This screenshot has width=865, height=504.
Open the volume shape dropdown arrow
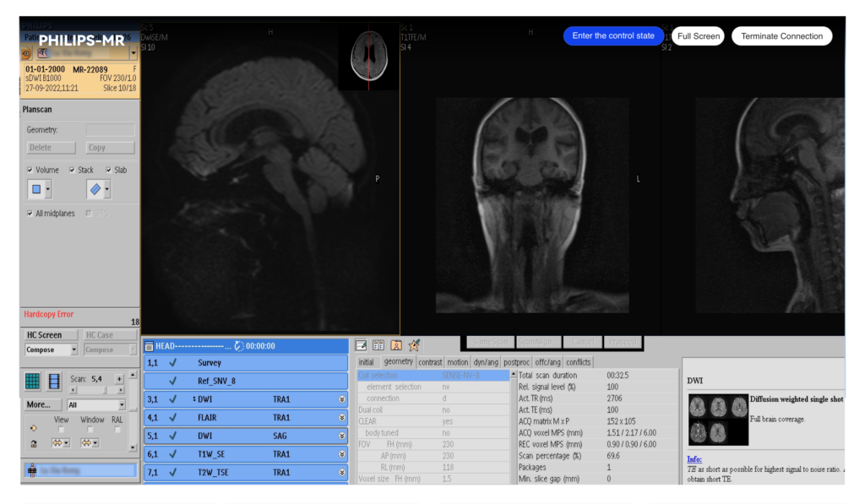pos(48,189)
